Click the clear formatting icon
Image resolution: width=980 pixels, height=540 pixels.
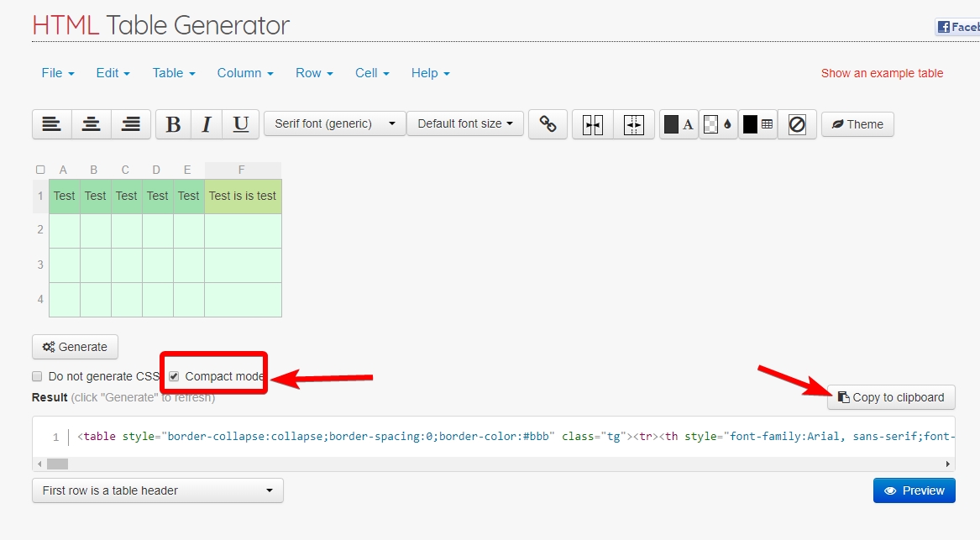[797, 124]
